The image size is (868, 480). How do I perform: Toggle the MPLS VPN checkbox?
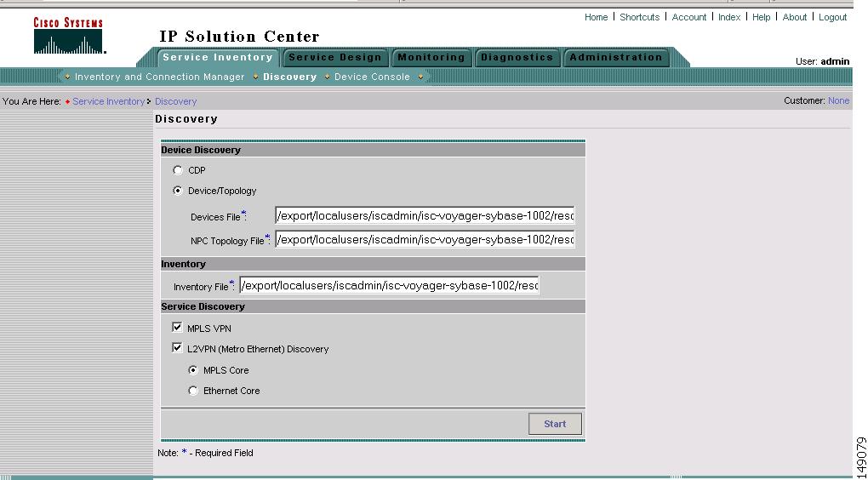tap(177, 328)
